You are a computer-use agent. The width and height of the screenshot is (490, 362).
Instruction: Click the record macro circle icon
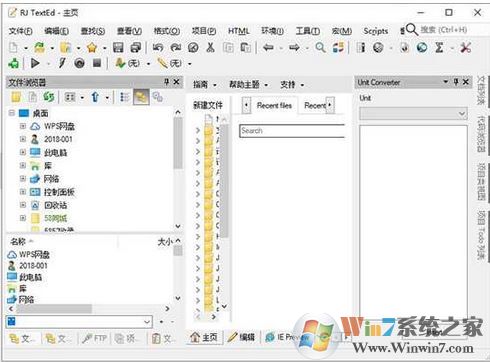(x=79, y=63)
